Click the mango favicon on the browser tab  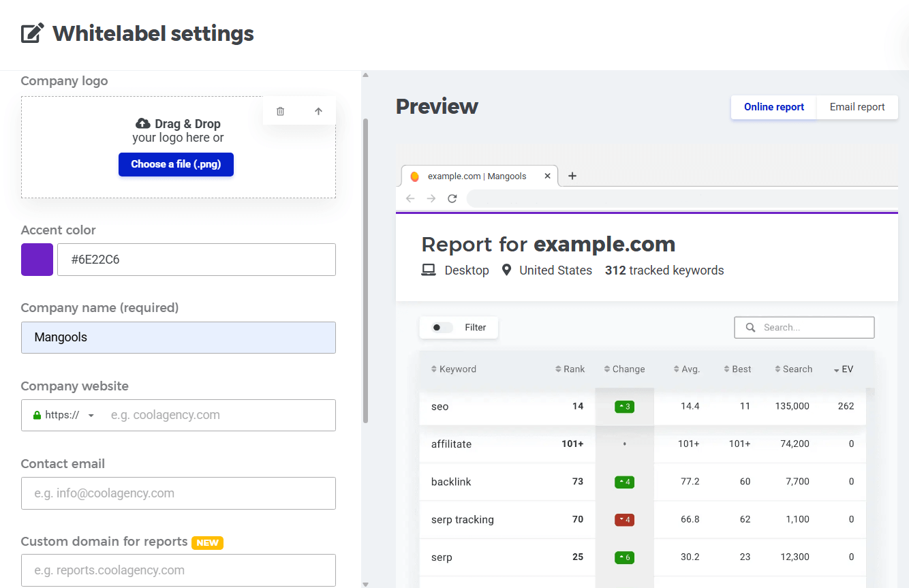click(x=415, y=176)
